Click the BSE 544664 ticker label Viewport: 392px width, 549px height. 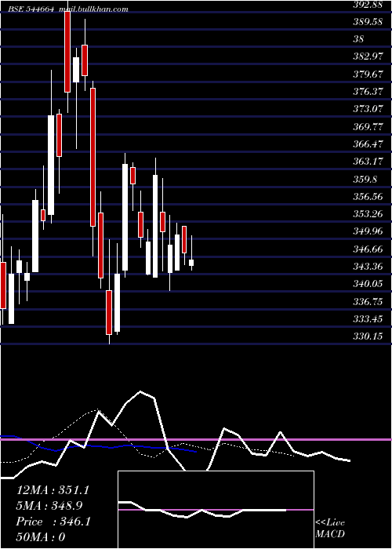click(x=31, y=9)
